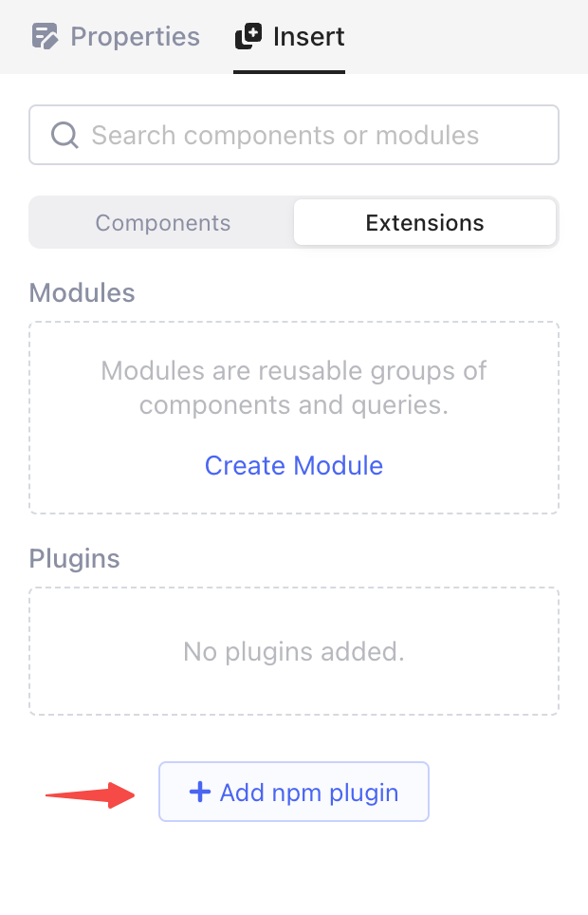This screenshot has height=915, width=588.
Task: Open the Create Module link
Action: 294,465
